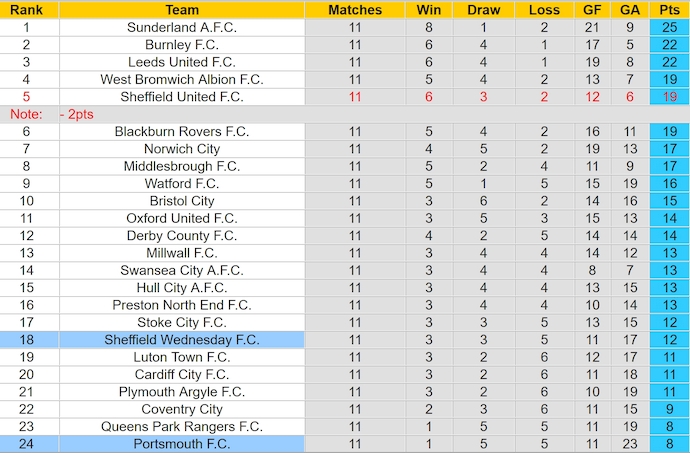The width and height of the screenshot is (690, 453).
Task: Select the Loss column header
Action: pos(544,10)
